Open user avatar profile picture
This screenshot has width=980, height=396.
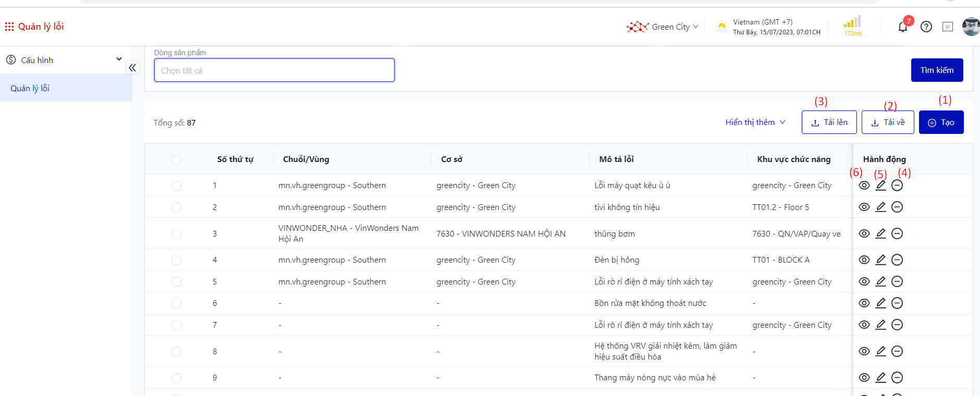pos(971,27)
